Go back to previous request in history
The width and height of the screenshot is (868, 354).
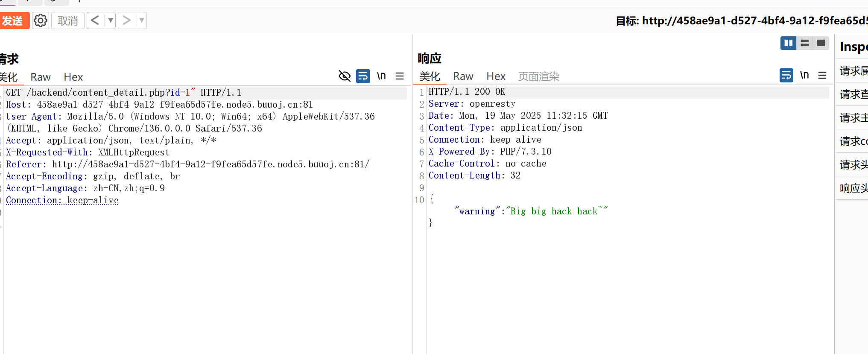[x=95, y=20]
